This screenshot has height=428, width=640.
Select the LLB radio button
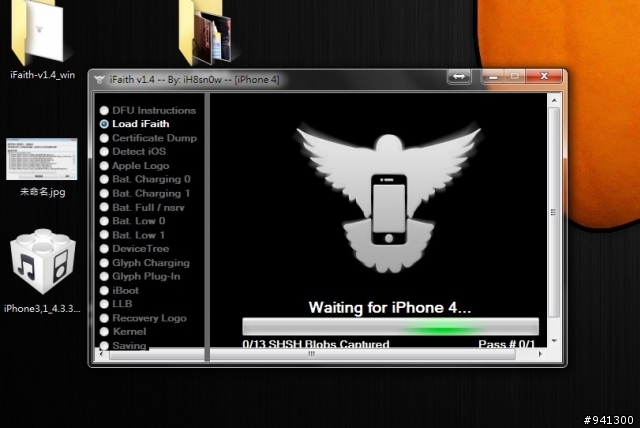click(x=104, y=304)
